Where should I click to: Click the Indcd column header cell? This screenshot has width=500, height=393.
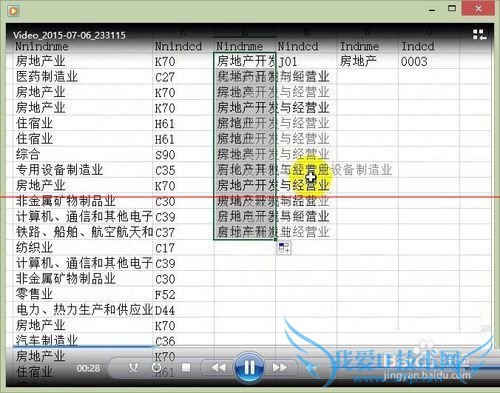point(429,46)
